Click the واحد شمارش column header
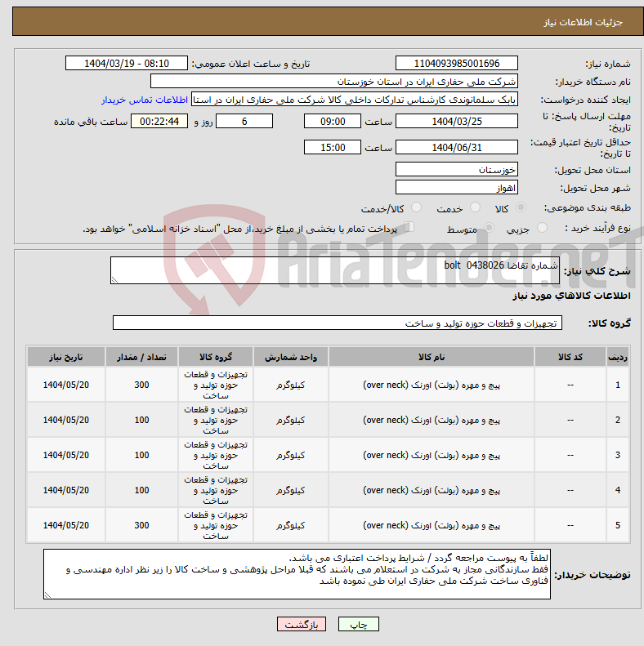Viewport: 644px width, 646px height. point(291,357)
